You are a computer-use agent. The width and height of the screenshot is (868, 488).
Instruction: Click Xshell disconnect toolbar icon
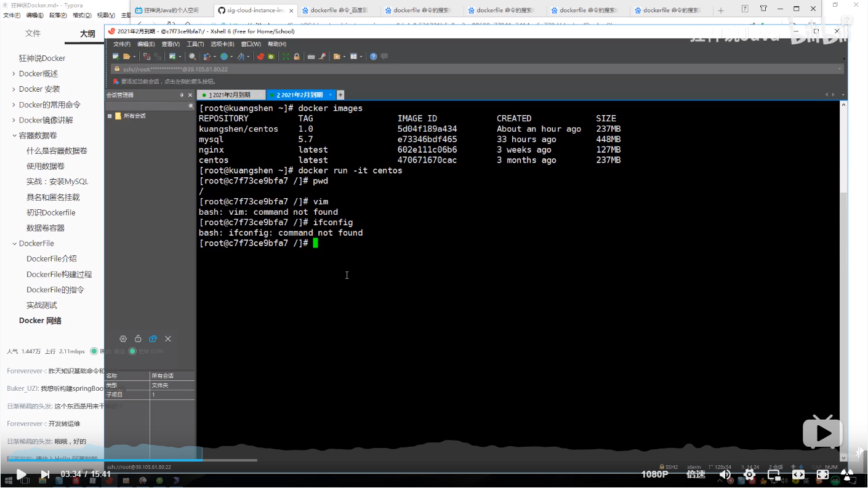point(147,57)
